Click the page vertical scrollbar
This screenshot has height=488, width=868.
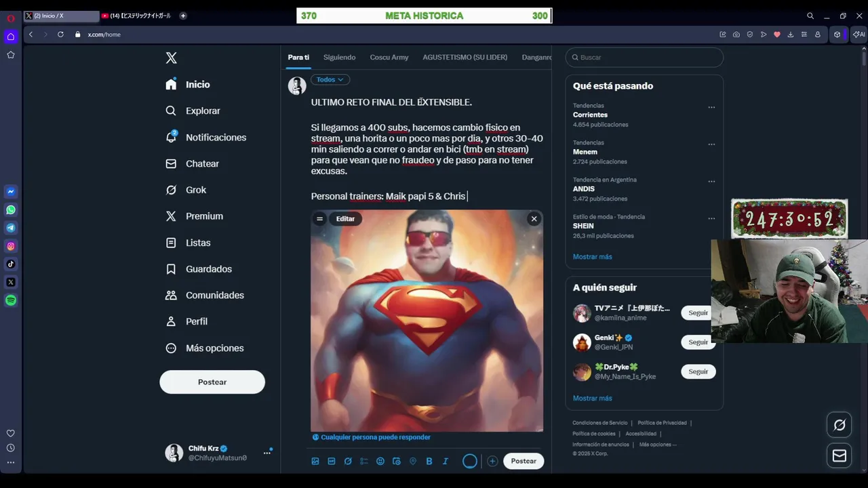pyautogui.click(x=863, y=60)
